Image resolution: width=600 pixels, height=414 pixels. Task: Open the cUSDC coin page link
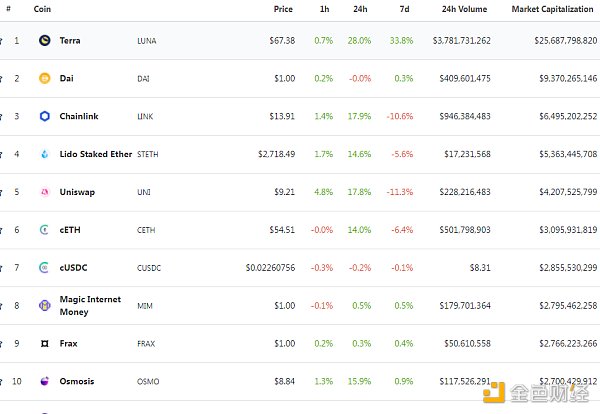(x=73, y=267)
